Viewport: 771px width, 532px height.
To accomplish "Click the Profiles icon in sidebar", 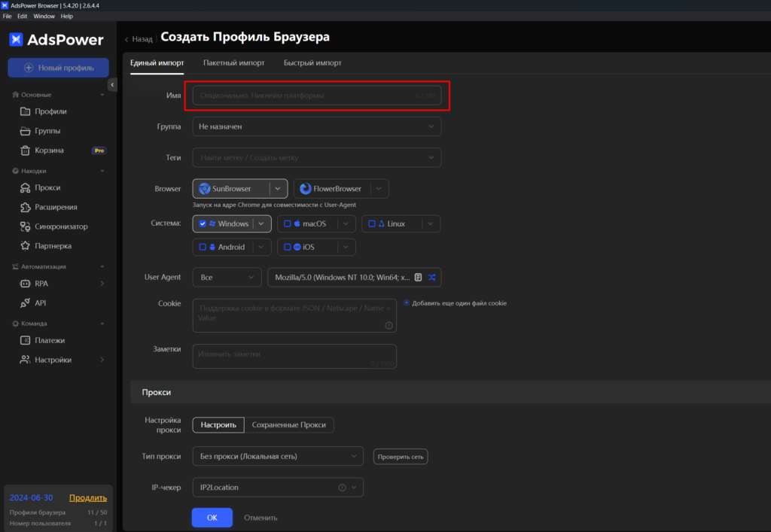I will click(x=25, y=111).
